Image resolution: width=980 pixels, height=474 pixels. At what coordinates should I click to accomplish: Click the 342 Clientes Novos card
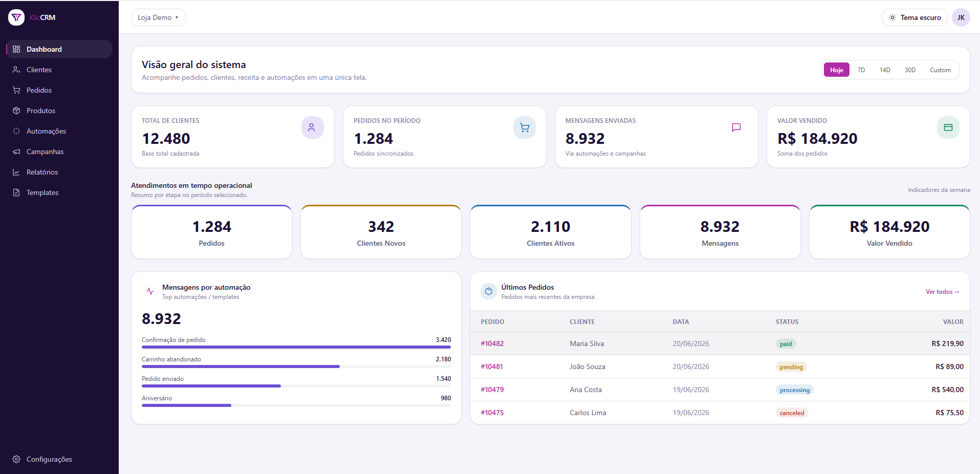pos(381,232)
